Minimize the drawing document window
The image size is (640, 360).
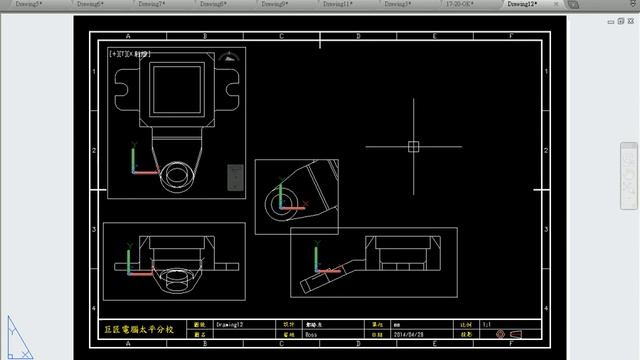[x=611, y=22]
